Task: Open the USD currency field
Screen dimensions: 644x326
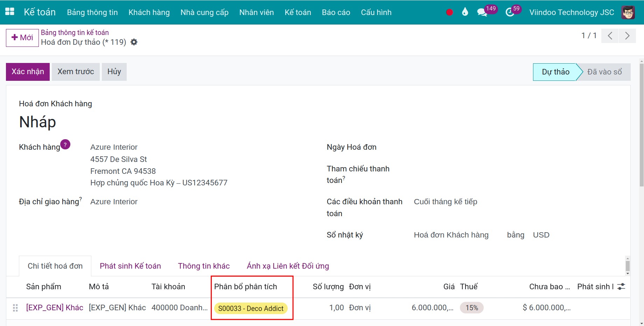Action: coord(541,235)
